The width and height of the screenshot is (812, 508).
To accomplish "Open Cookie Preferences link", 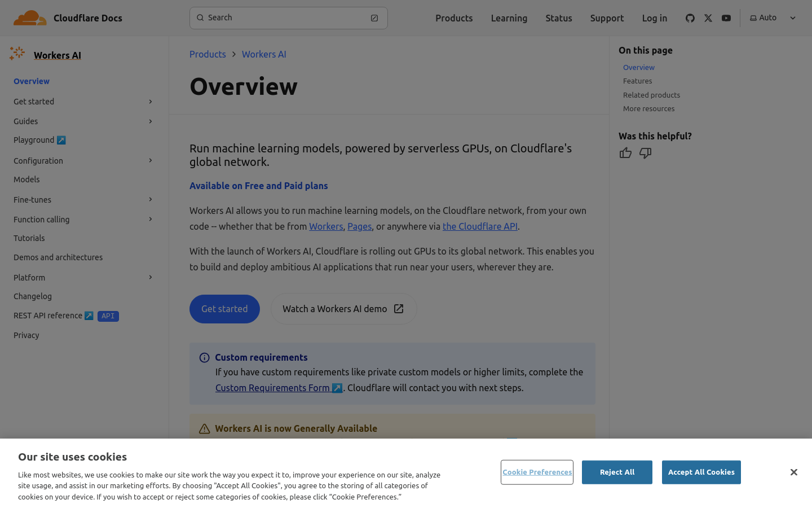I will pos(537,472).
